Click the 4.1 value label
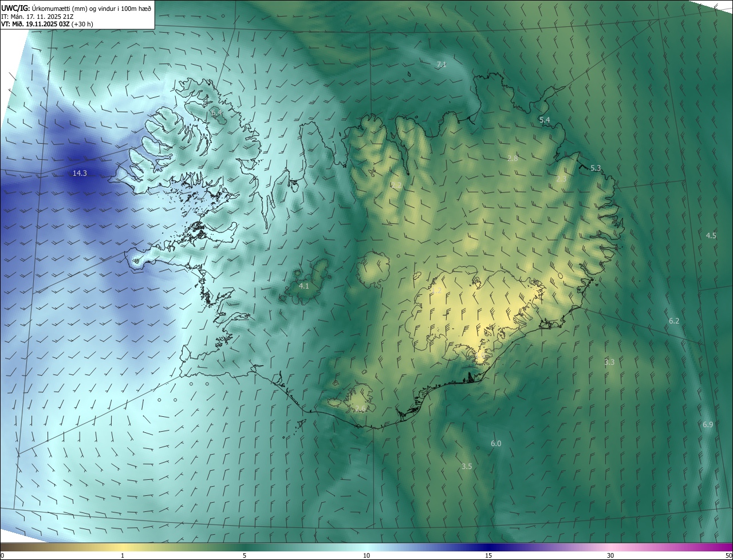Viewport: 733px width, 560px height. [304, 285]
